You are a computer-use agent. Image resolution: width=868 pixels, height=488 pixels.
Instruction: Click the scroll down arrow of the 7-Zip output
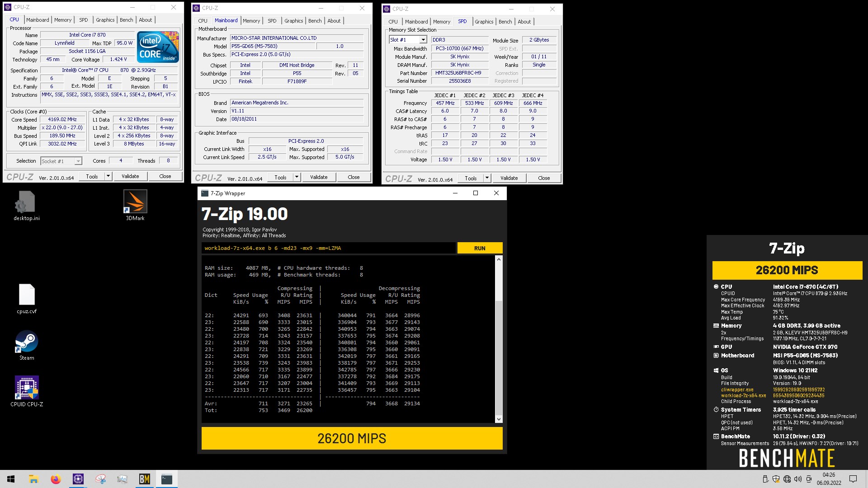click(x=499, y=419)
